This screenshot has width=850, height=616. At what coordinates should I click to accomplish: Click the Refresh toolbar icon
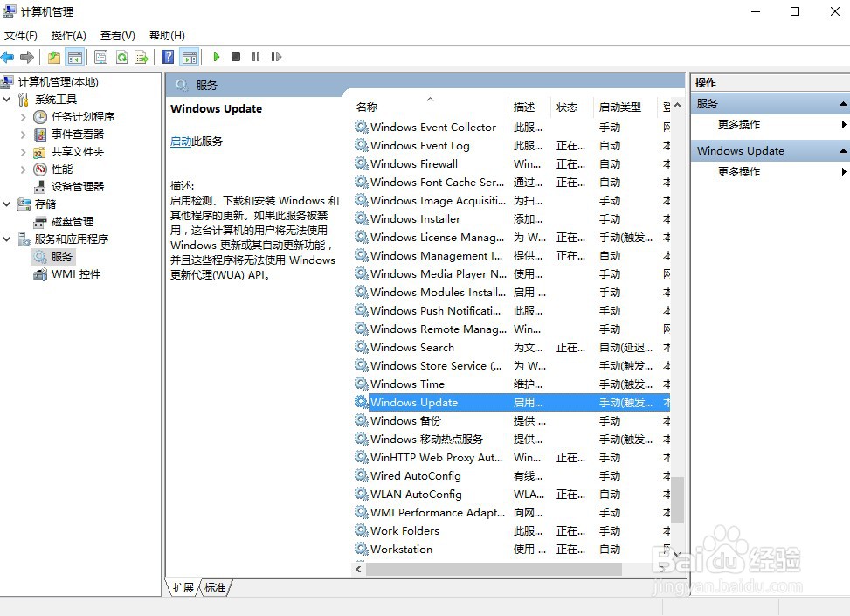[x=121, y=57]
